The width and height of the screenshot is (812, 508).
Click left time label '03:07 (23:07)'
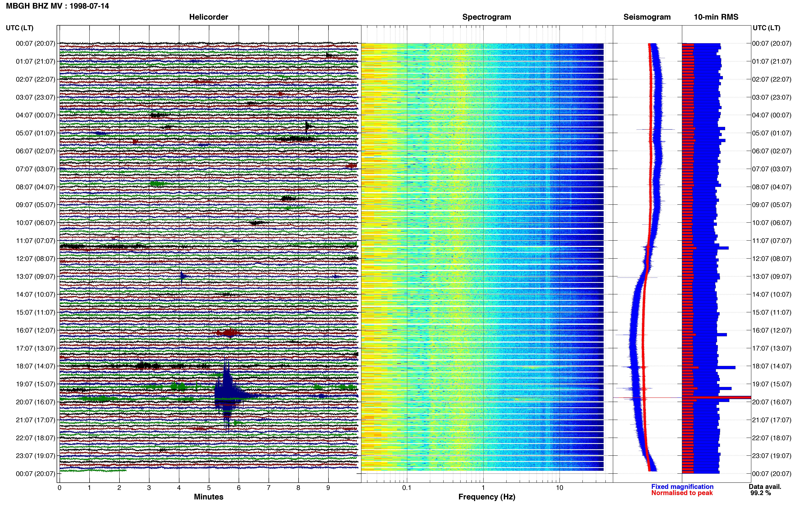click(35, 97)
